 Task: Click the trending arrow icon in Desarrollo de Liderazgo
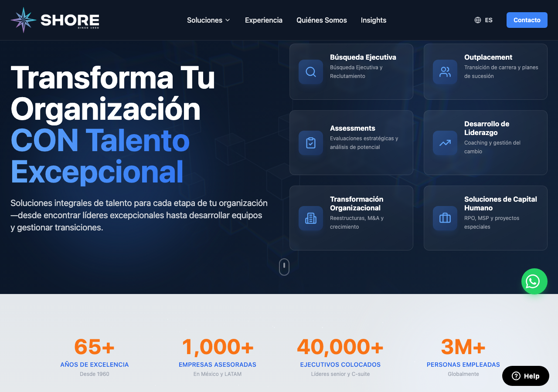pyautogui.click(x=445, y=143)
